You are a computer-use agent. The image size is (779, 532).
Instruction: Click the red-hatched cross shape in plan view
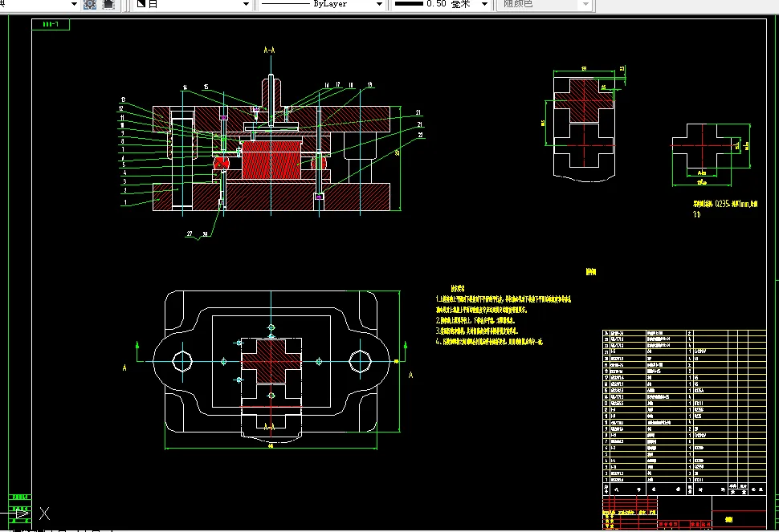(271, 361)
